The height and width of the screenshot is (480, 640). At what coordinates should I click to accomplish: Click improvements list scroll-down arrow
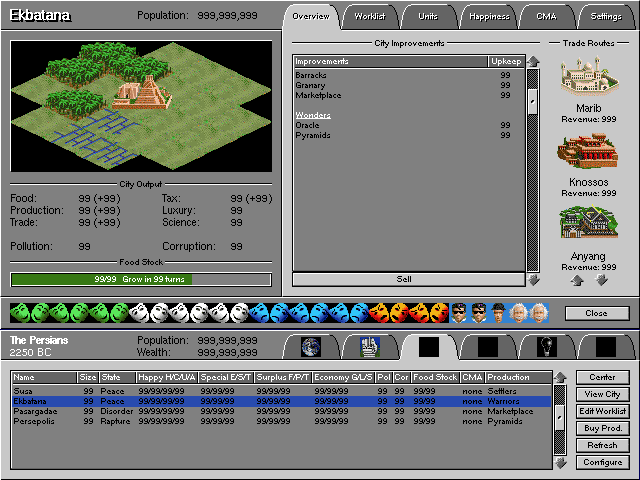pyautogui.click(x=533, y=280)
